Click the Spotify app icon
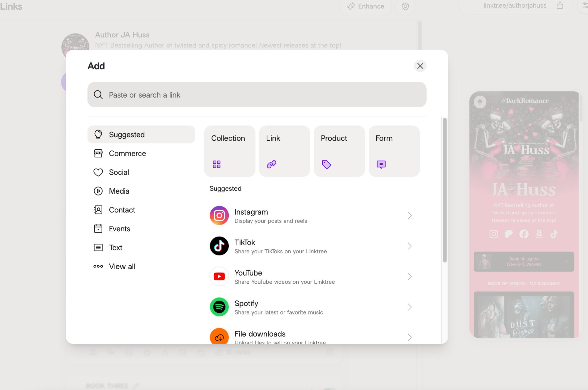This screenshot has width=588, height=390. (x=219, y=307)
